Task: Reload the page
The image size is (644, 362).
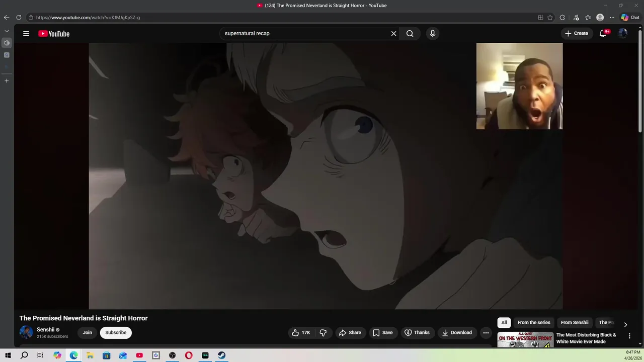Action: tap(19, 18)
